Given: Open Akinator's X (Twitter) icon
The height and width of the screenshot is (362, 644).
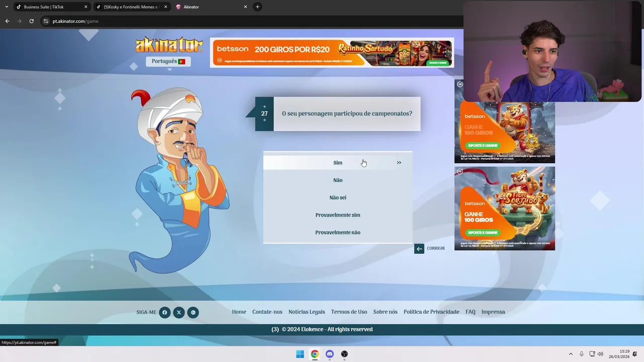Looking at the screenshot, I should point(179,313).
